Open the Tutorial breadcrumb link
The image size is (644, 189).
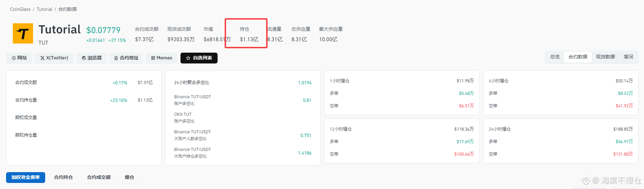[x=45, y=9]
